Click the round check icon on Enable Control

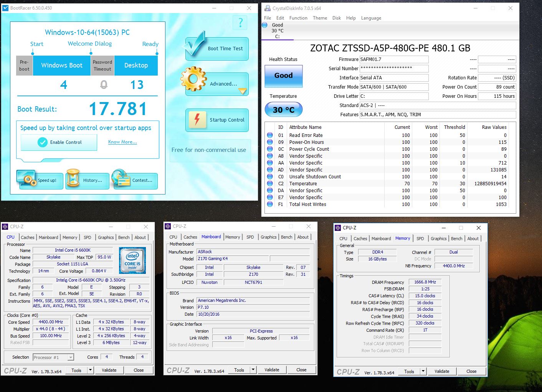43,142
